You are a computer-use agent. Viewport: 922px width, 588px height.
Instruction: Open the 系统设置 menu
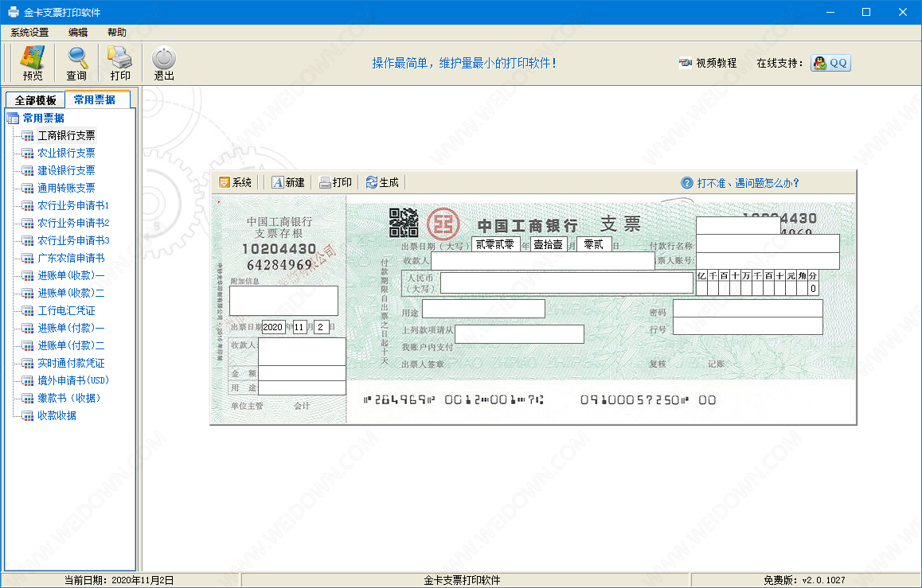pyautogui.click(x=29, y=33)
